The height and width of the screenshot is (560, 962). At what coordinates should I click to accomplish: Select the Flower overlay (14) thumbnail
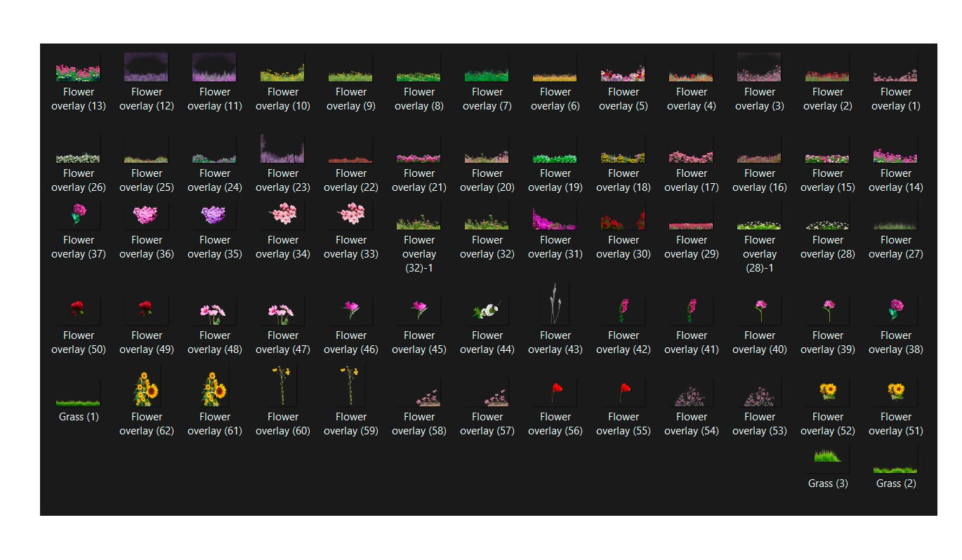click(x=895, y=149)
